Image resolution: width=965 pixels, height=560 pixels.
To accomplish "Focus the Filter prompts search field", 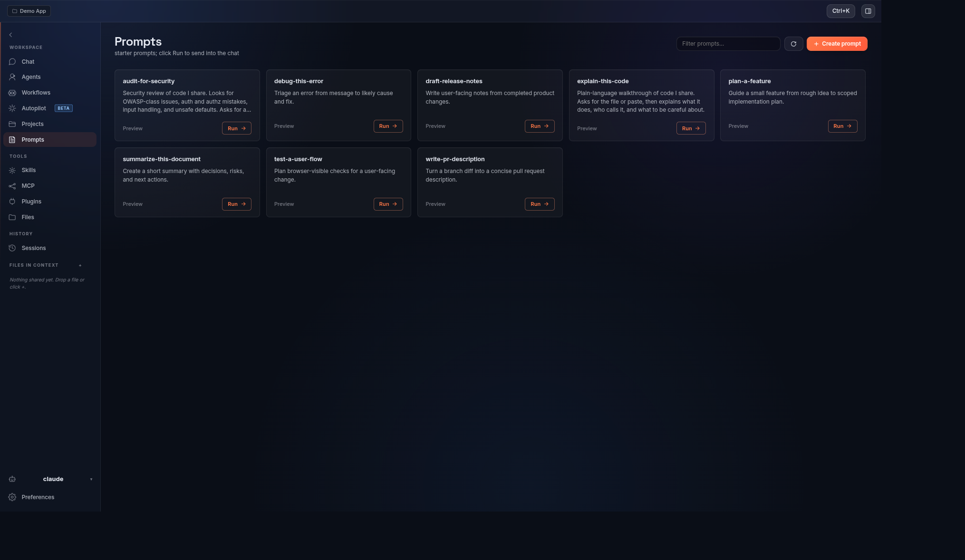I will click(728, 44).
